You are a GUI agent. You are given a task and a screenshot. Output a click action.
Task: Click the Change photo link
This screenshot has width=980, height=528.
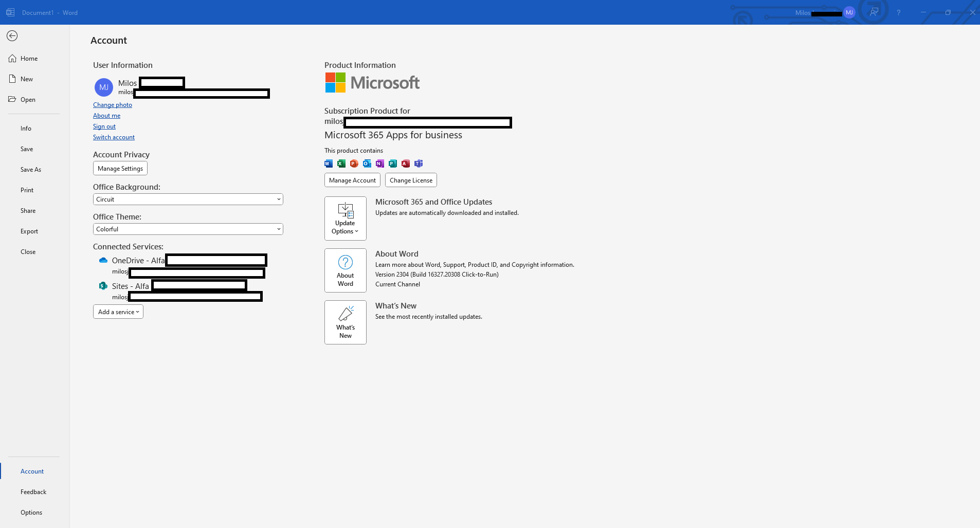click(113, 105)
